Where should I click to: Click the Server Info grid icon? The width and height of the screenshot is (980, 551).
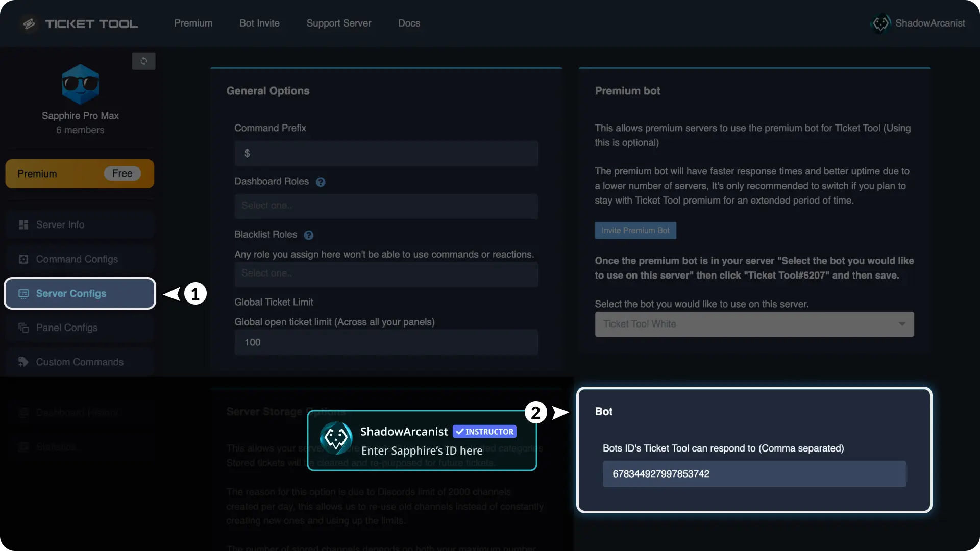click(x=23, y=225)
